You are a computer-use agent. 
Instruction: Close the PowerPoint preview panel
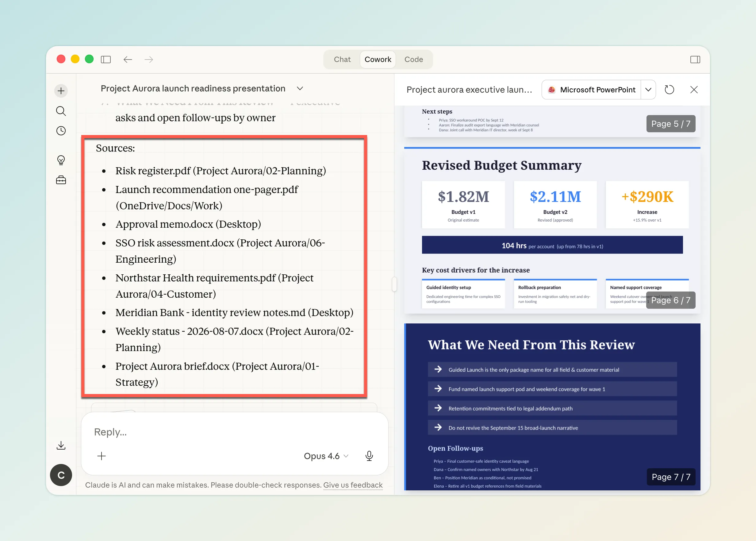(x=694, y=89)
